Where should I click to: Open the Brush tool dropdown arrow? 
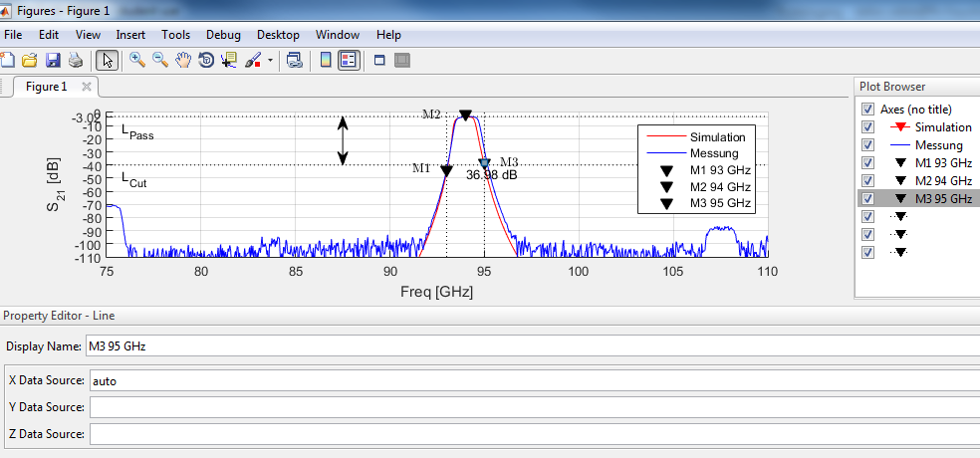coord(270,60)
